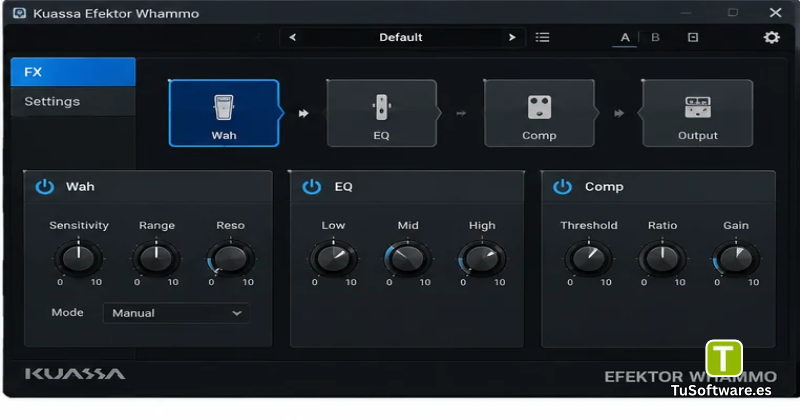The image size is (800, 420).
Task: Click the Comp Ratio knob
Action: click(x=662, y=258)
